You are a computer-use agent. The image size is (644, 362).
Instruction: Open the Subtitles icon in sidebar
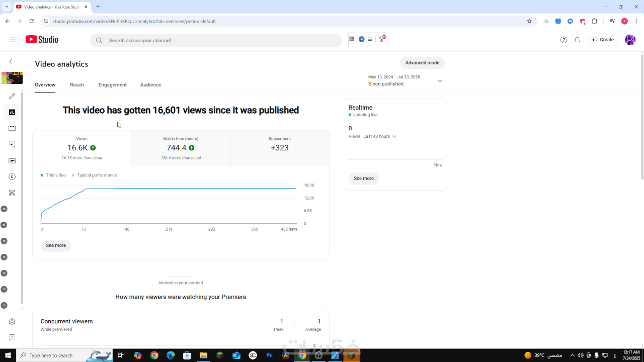coord(12,161)
